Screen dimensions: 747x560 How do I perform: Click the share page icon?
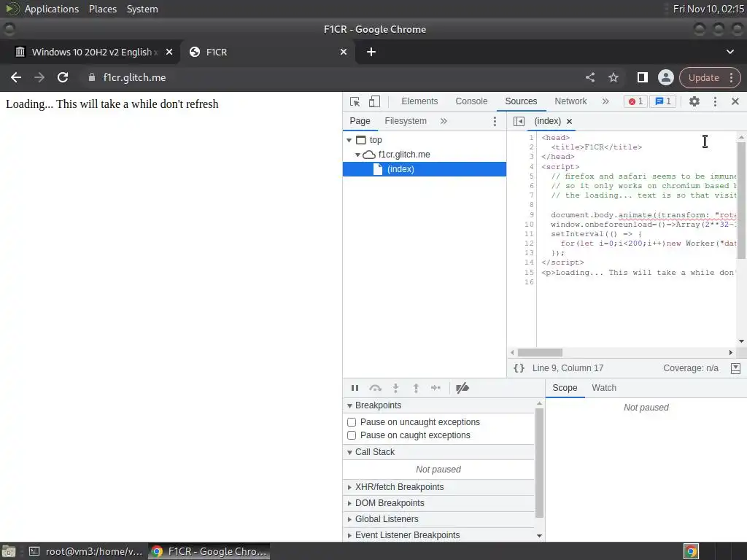[x=590, y=77]
